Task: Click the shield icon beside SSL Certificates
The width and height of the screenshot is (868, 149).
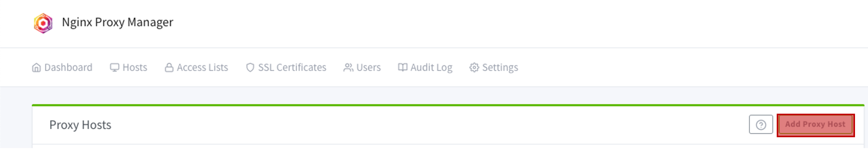Action: point(250,68)
